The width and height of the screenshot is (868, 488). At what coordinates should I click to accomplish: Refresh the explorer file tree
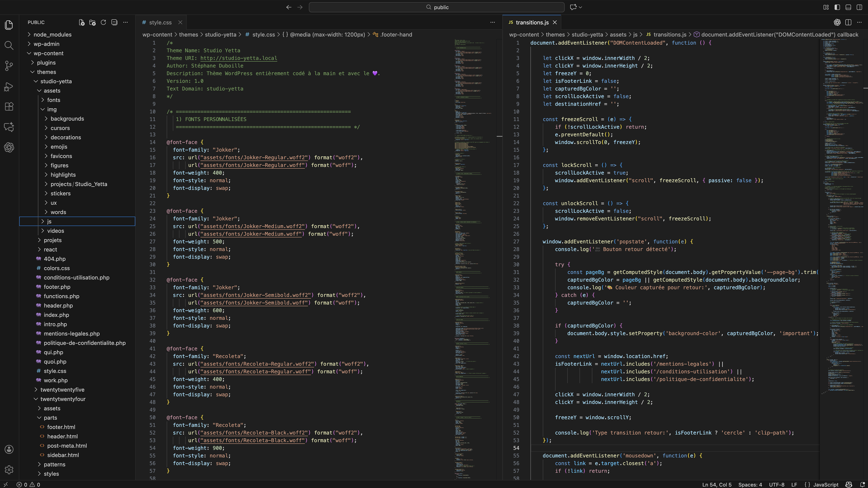click(104, 23)
